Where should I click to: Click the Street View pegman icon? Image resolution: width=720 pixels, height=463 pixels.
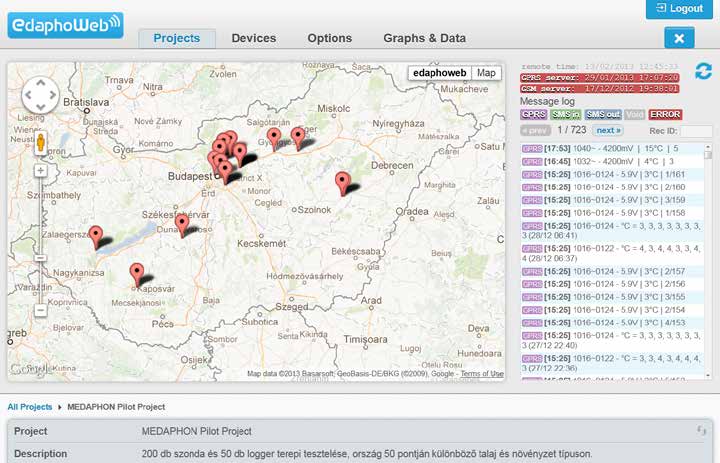(x=40, y=142)
